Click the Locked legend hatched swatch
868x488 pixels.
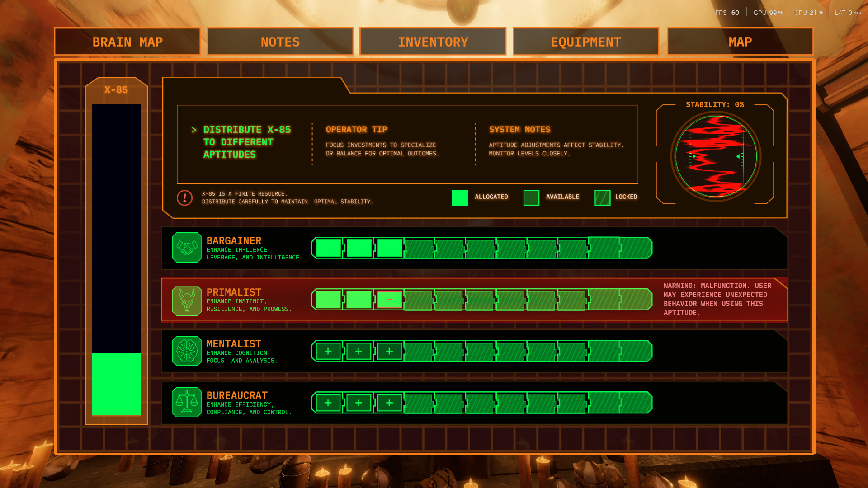point(602,197)
